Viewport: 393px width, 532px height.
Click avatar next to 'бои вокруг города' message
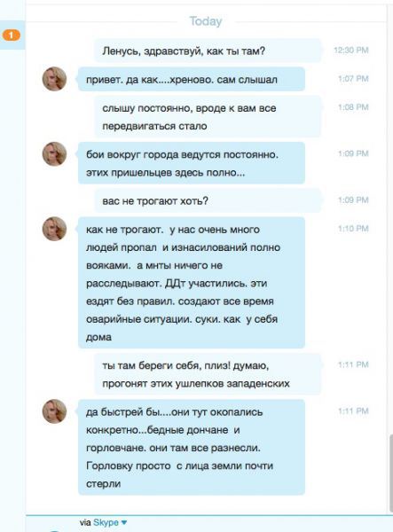click(54, 154)
